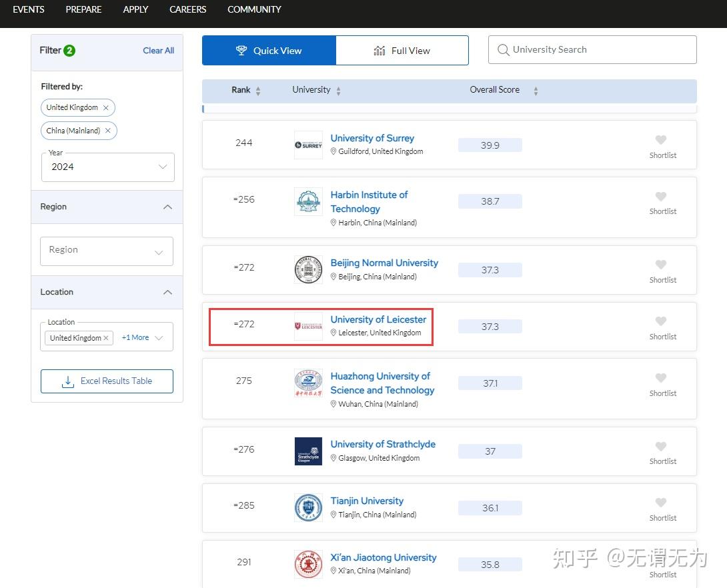The width and height of the screenshot is (727, 588).
Task: Open the COMMUNITY menu
Action: click(254, 9)
